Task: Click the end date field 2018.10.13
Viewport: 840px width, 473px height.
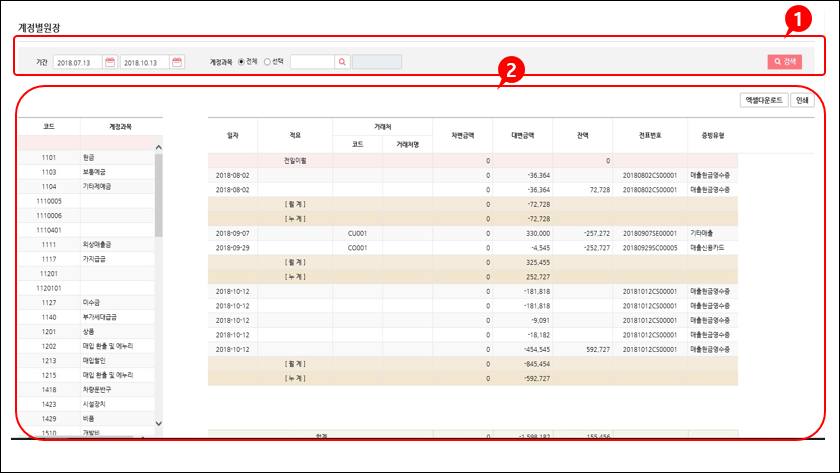Action: click(x=145, y=62)
